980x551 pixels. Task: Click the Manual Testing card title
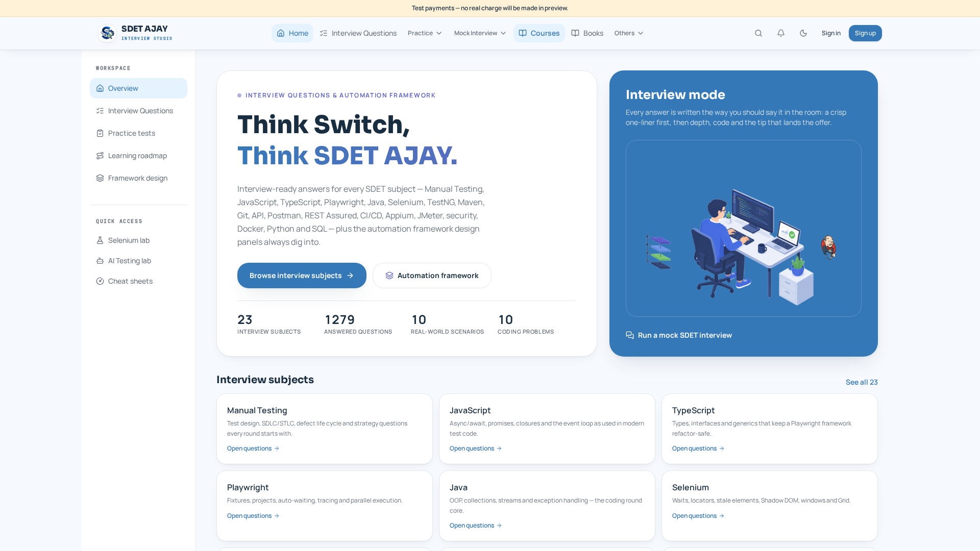coord(257,410)
